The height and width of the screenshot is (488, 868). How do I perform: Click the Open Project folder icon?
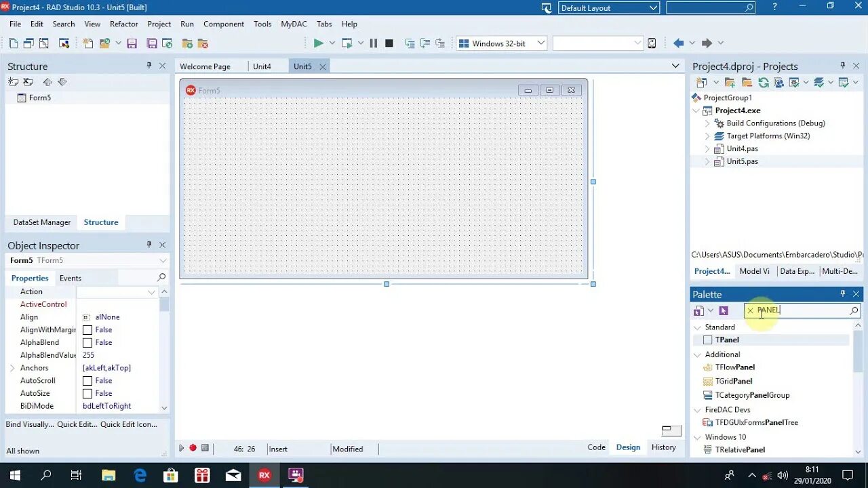(104, 43)
